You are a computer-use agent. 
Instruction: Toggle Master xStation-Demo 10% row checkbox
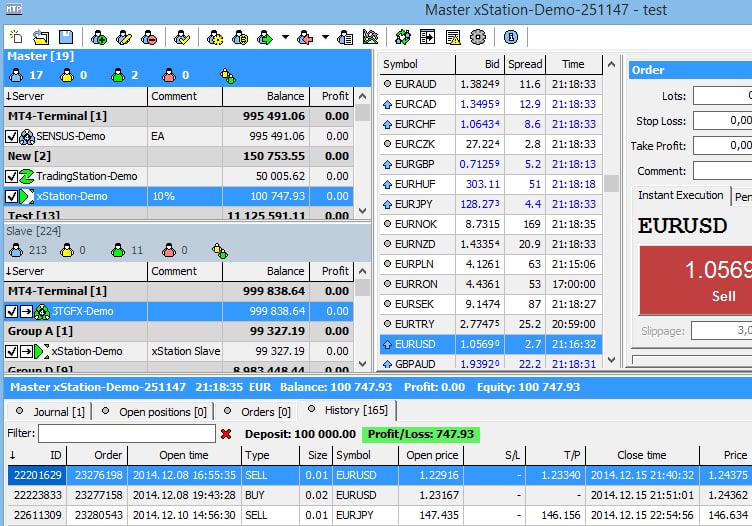pos(12,197)
